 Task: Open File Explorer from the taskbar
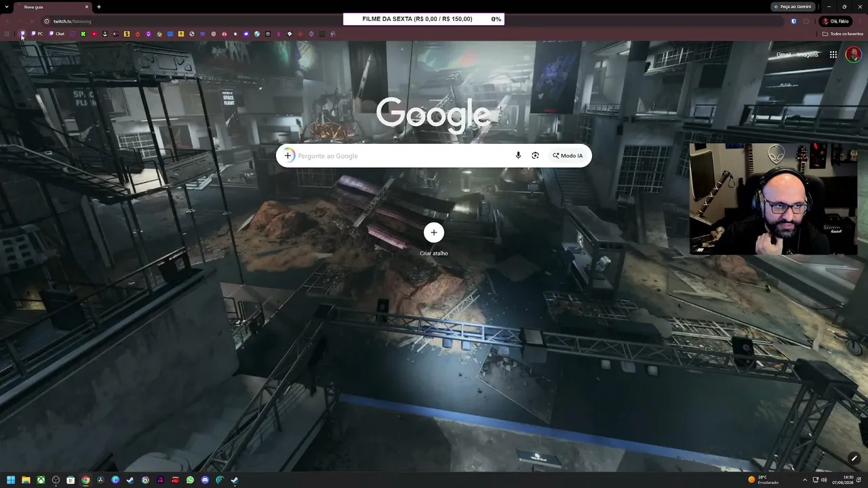[x=26, y=480]
